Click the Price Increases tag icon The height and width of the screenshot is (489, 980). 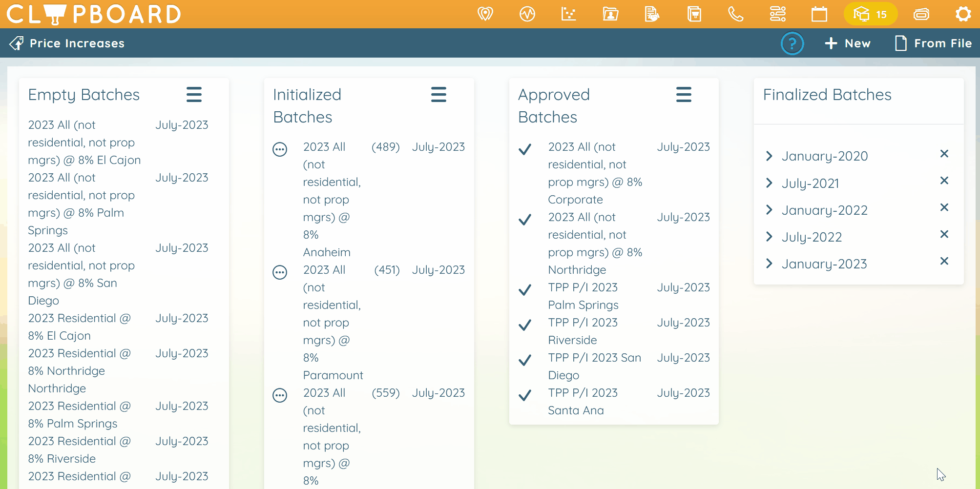17,43
